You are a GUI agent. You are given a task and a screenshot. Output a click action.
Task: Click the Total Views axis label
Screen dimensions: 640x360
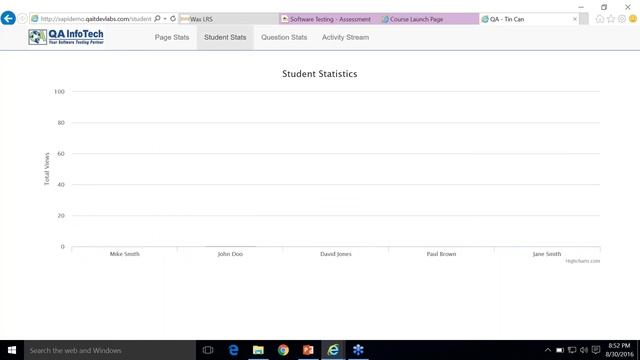pos(47,169)
